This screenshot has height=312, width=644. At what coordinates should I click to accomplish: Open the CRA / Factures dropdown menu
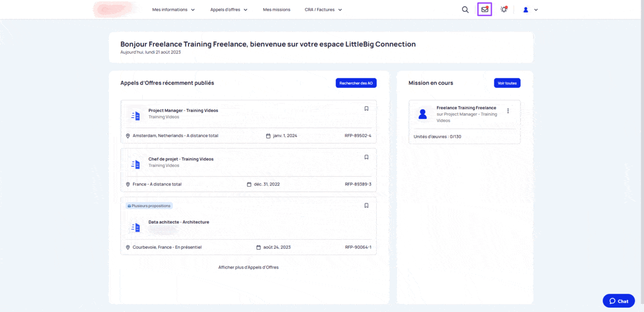tap(323, 10)
